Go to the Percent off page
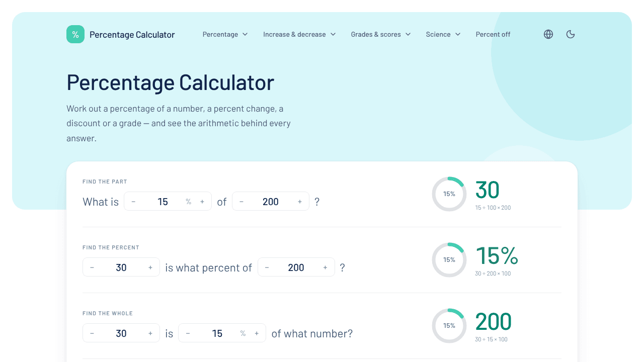This screenshot has height=362, width=644. [493, 34]
